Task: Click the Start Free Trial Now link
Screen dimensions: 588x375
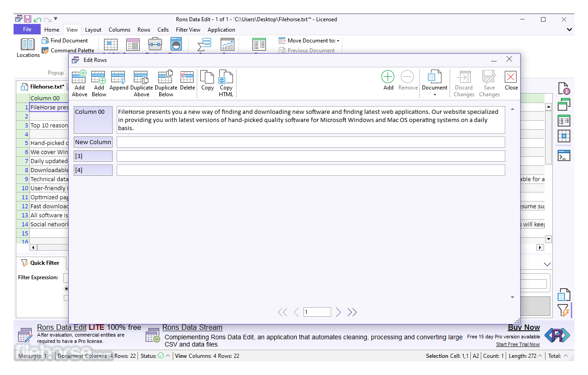Action: (x=518, y=344)
